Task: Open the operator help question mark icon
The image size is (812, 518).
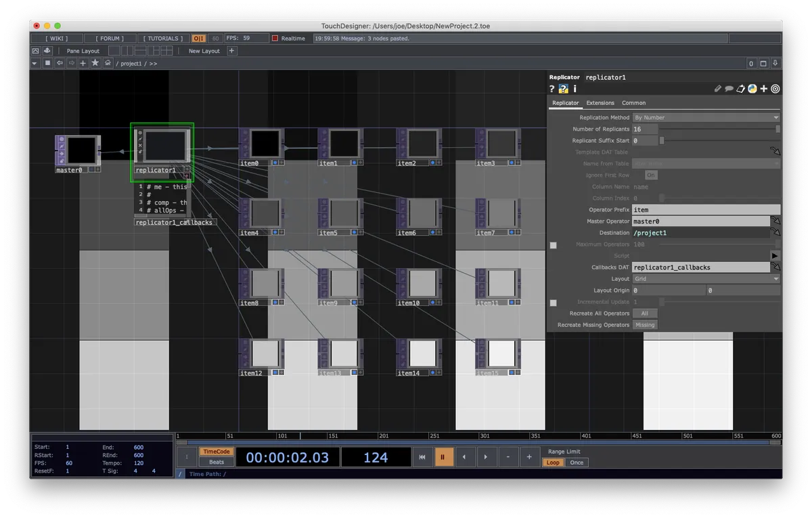Action: click(x=551, y=89)
